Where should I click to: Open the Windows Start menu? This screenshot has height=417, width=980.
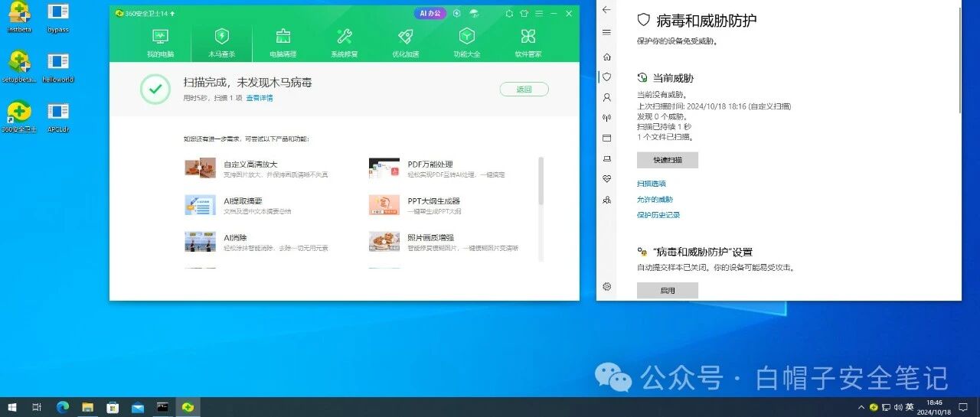11,407
